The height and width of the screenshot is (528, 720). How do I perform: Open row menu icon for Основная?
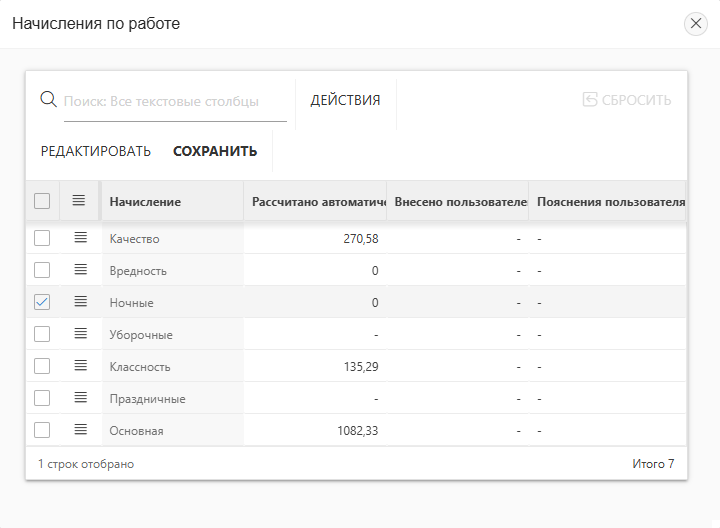80,430
